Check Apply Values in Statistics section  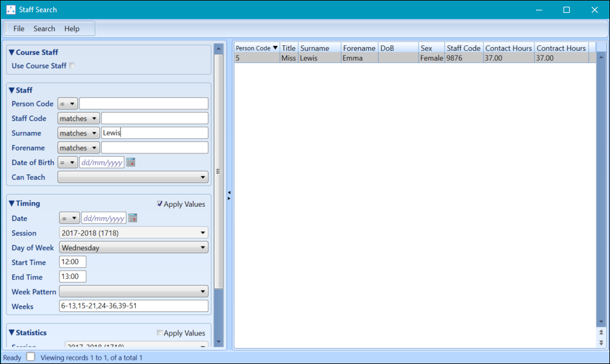click(x=160, y=333)
